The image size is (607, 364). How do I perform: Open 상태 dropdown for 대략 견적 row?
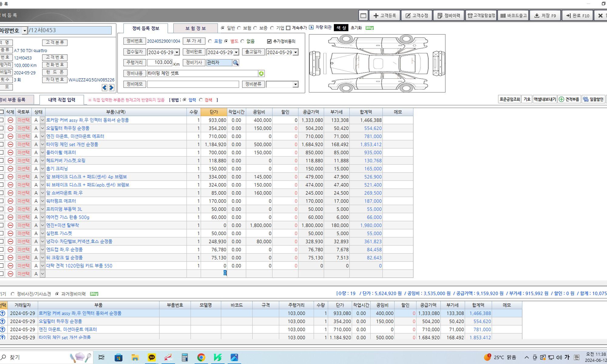(x=42, y=266)
